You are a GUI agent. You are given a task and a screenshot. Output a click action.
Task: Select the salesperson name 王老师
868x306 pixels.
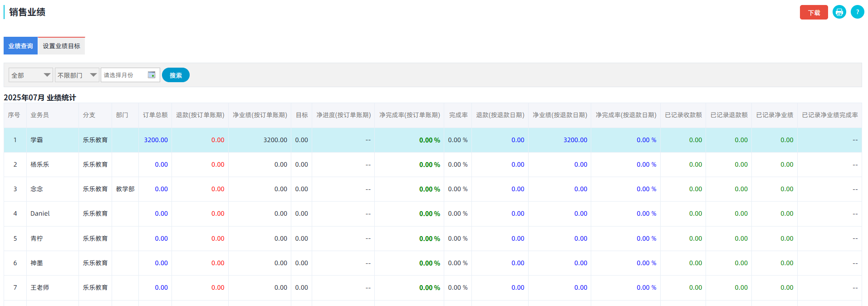39,287
